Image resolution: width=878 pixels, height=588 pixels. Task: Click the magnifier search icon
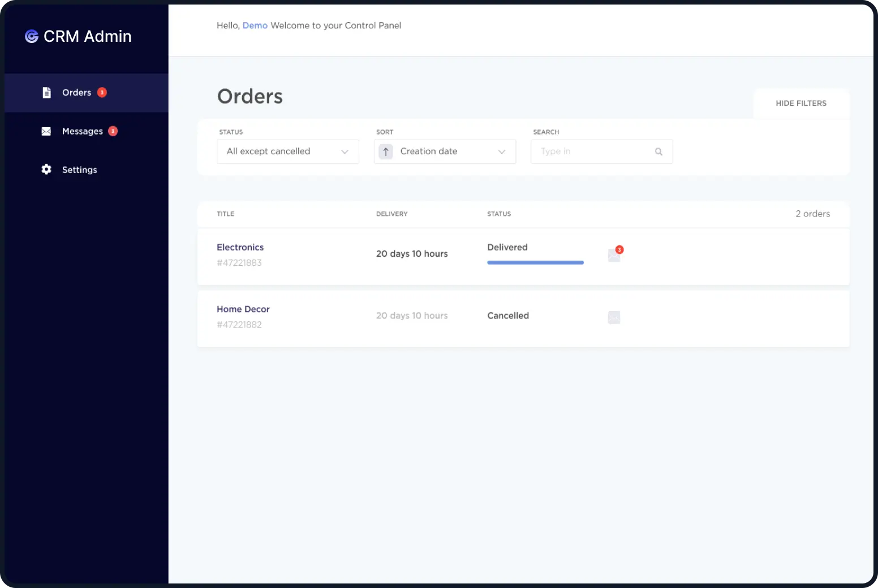pyautogui.click(x=658, y=152)
